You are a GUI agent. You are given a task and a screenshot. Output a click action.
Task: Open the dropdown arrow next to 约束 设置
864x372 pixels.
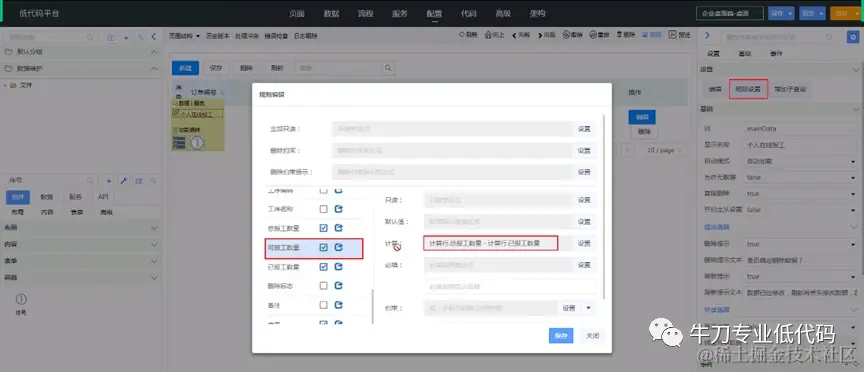[588, 308]
